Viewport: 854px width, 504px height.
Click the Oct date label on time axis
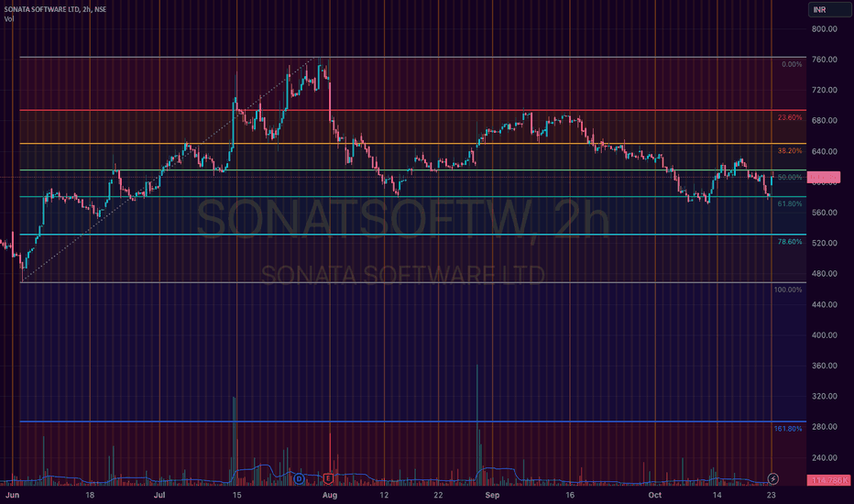point(654,495)
